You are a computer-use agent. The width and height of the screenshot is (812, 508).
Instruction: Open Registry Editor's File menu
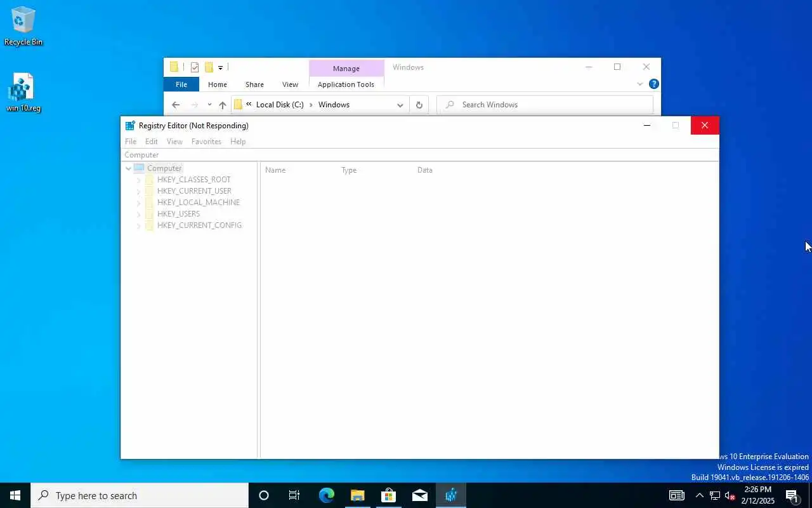point(131,142)
